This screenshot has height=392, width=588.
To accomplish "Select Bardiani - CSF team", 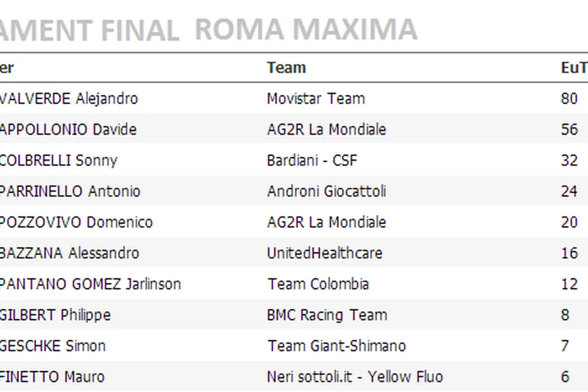I will coord(311,160).
